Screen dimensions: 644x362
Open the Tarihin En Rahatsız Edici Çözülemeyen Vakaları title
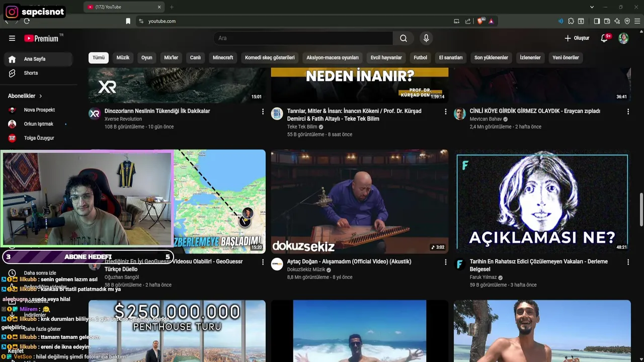538,265
